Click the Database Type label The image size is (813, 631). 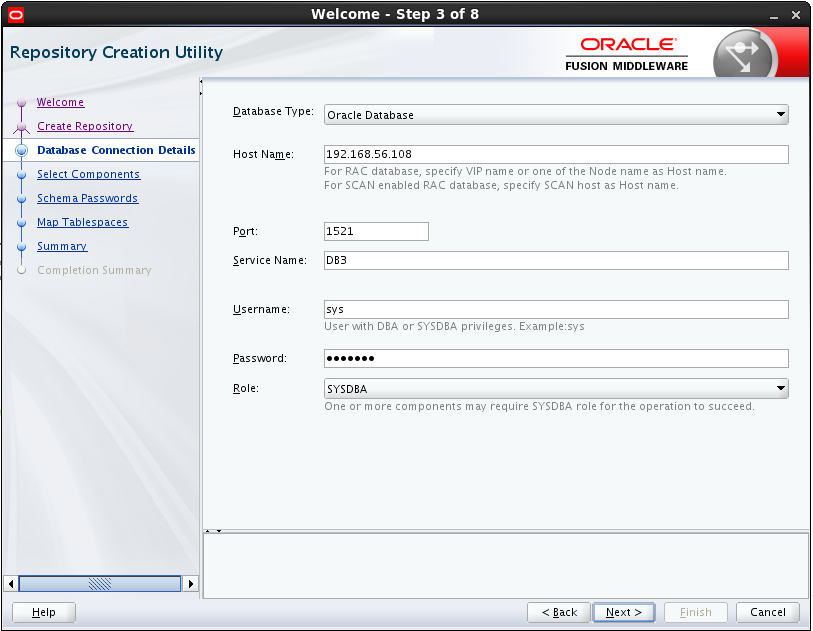pyautogui.click(x=273, y=111)
